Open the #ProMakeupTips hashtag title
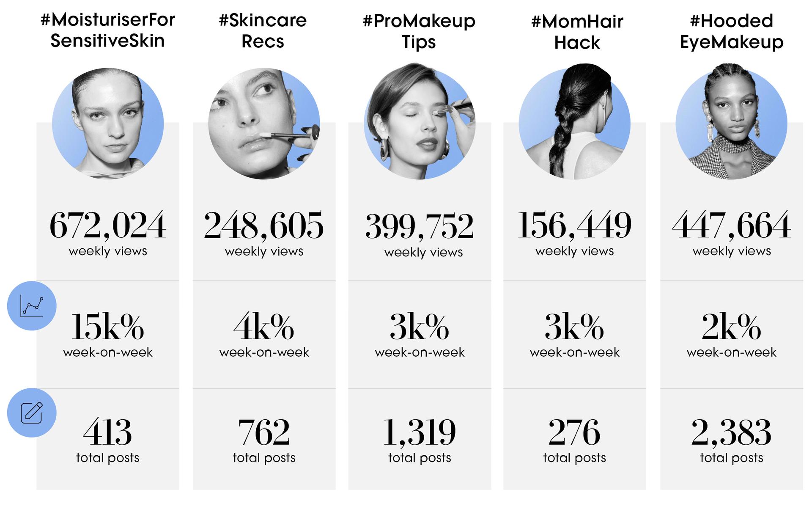The height and width of the screenshot is (506, 812). pos(419,31)
